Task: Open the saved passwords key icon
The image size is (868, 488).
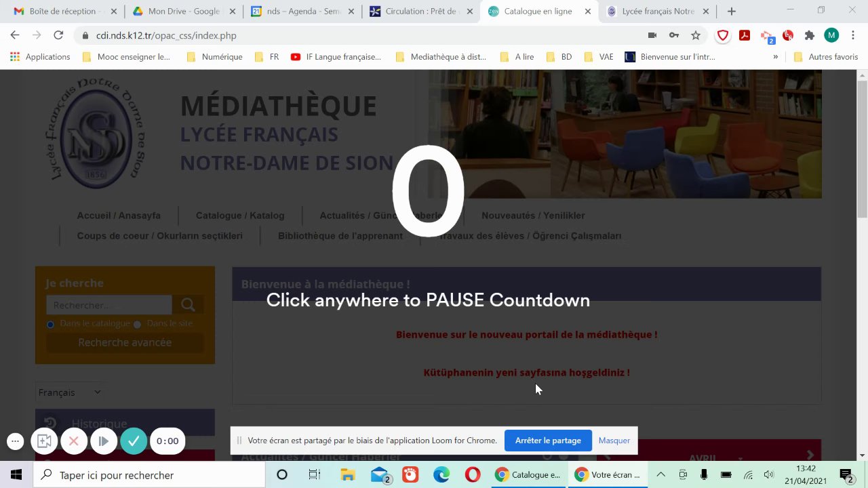Action: pos(674,35)
